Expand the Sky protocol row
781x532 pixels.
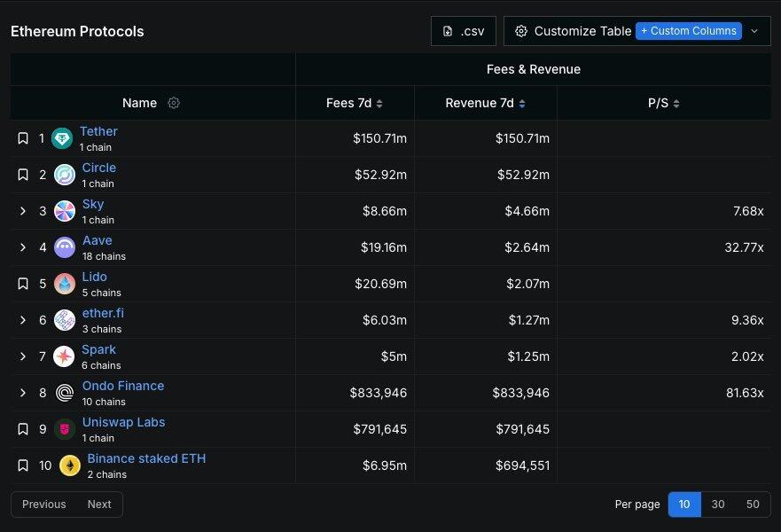[x=23, y=211]
